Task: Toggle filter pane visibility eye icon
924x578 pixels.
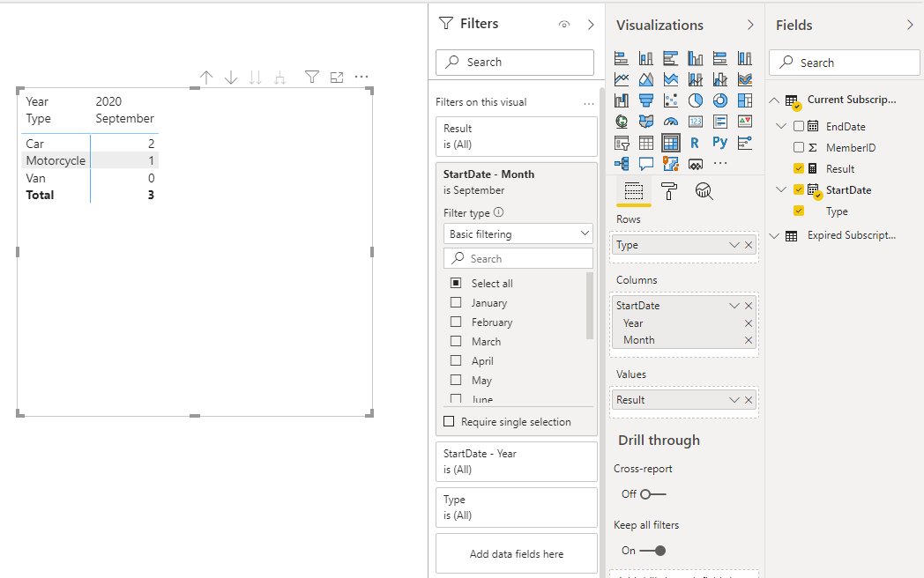Action: [564, 24]
